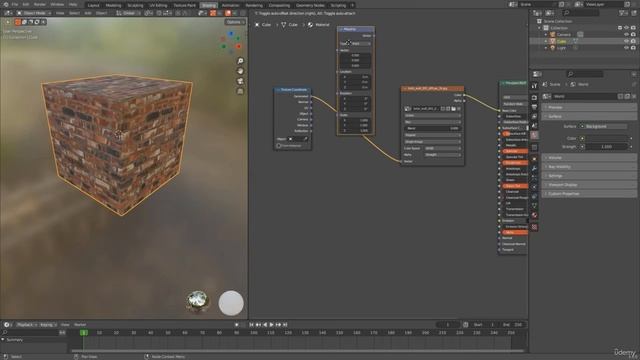Open the Keying dropdown in timeline

click(x=48, y=324)
